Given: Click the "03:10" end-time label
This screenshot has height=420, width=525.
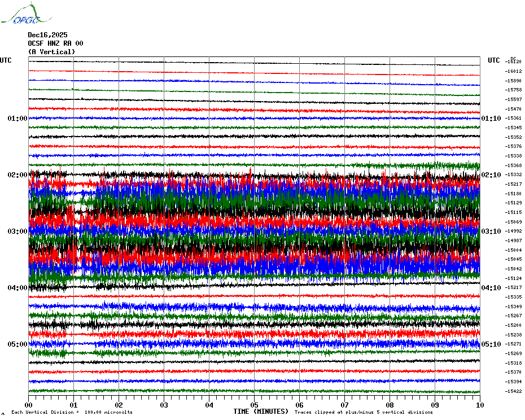Looking at the screenshot, I should 491,231.
